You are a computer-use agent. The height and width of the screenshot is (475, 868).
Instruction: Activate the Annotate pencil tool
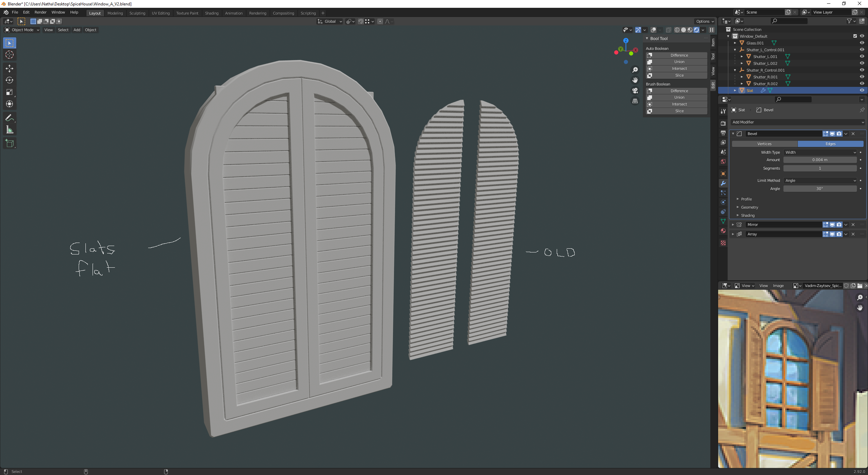pos(9,118)
